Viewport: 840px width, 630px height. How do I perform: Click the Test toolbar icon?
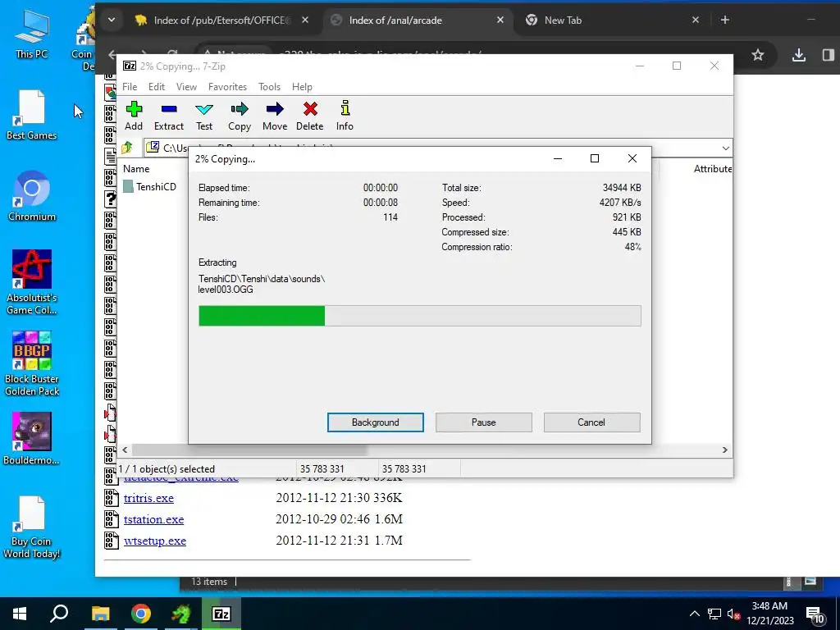(x=204, y=116)
